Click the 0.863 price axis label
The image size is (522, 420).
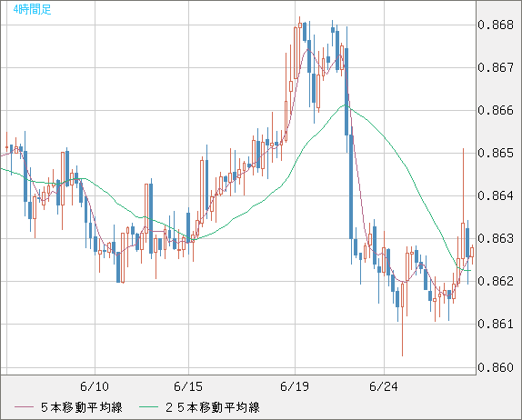496,238
